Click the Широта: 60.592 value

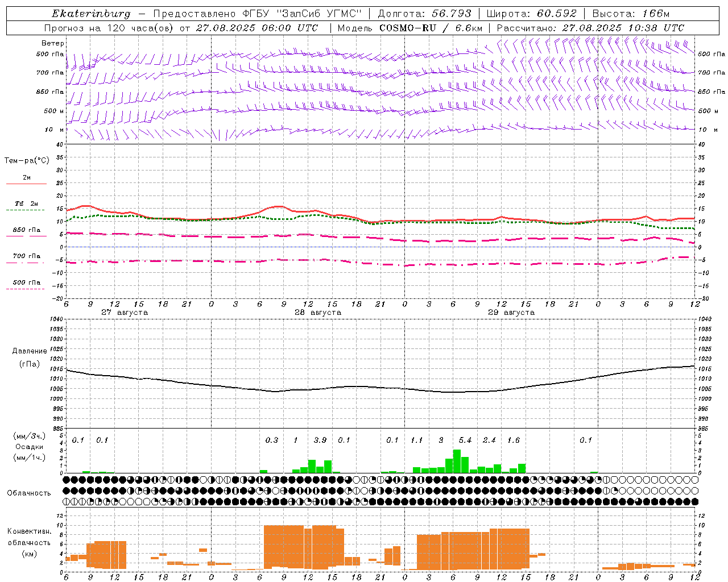[531, 14]
